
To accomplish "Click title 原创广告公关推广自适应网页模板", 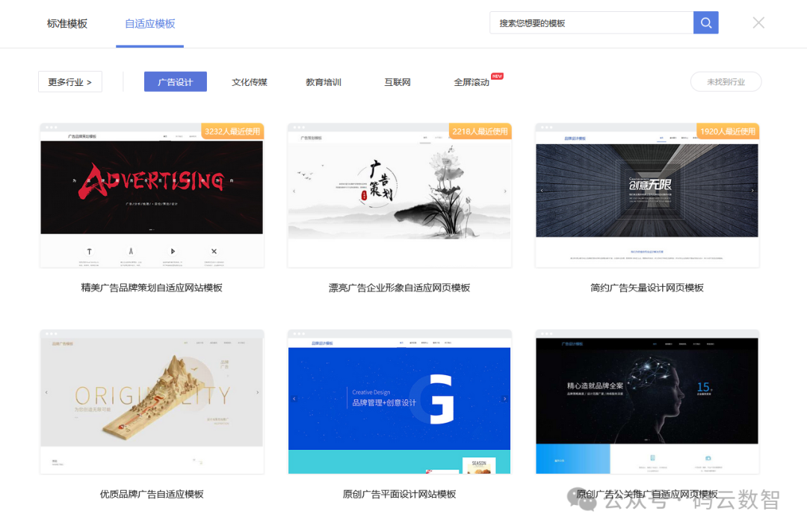I will click(647, 494).
